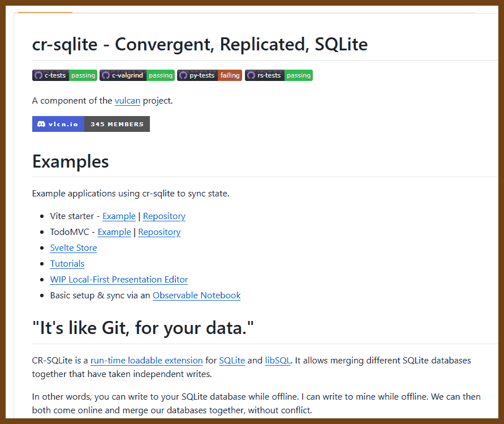Open the TodoMVC Example link

coord(114,232)
